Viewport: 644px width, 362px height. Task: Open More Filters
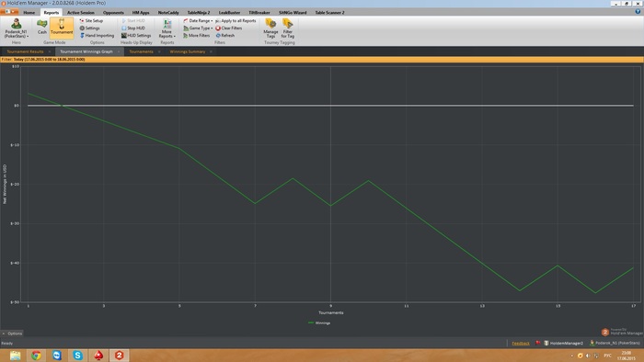point(196,36)
